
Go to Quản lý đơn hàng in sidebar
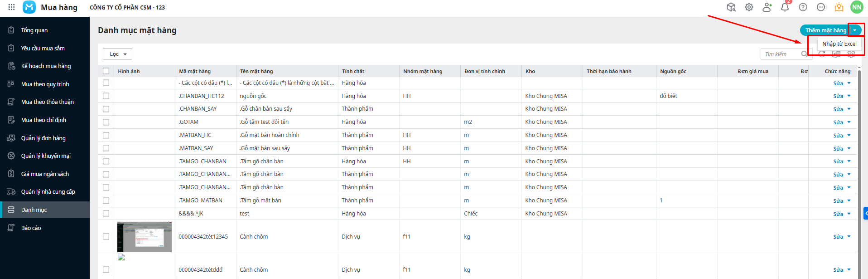point(43,138)
